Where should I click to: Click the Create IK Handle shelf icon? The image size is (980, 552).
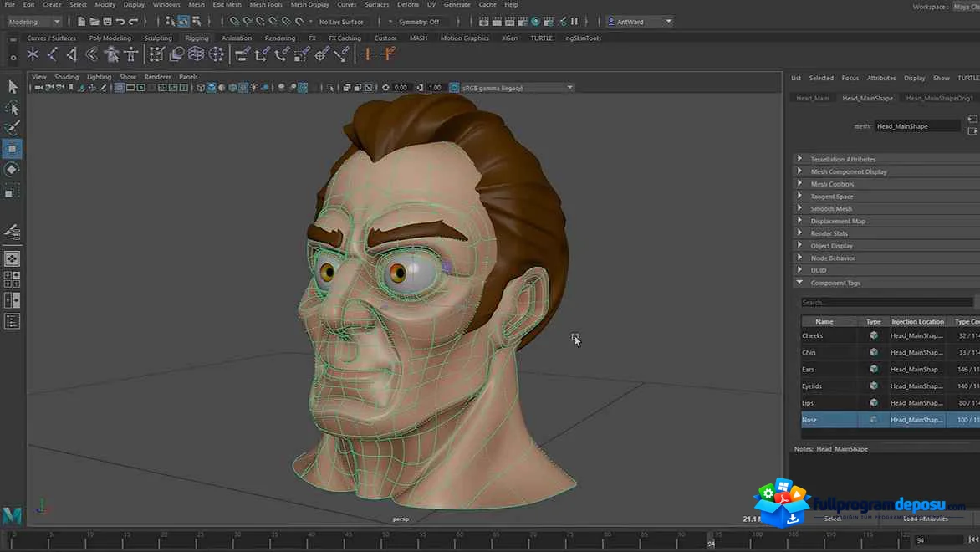click(72, 54)
